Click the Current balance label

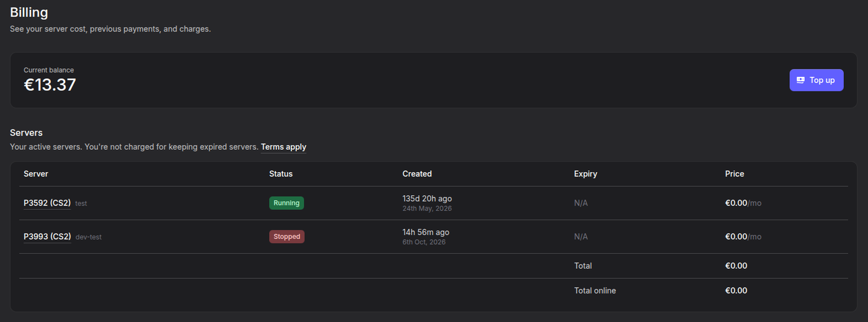49,70
